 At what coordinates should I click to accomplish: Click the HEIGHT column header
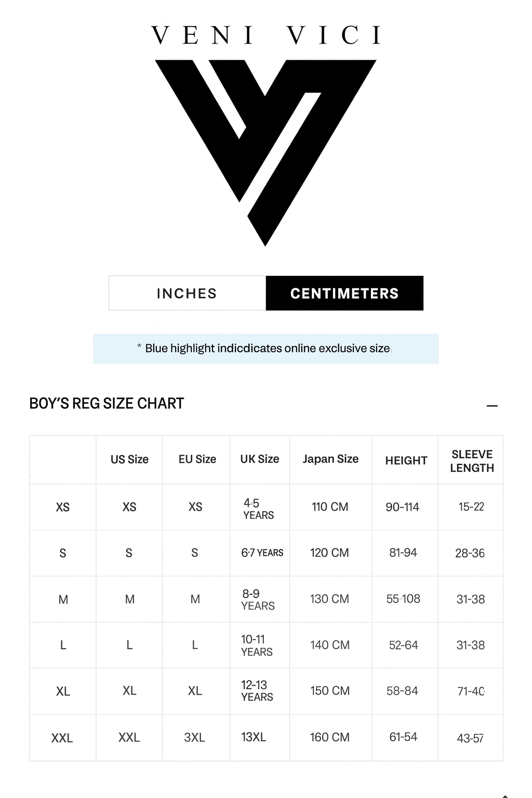(406, 460)
